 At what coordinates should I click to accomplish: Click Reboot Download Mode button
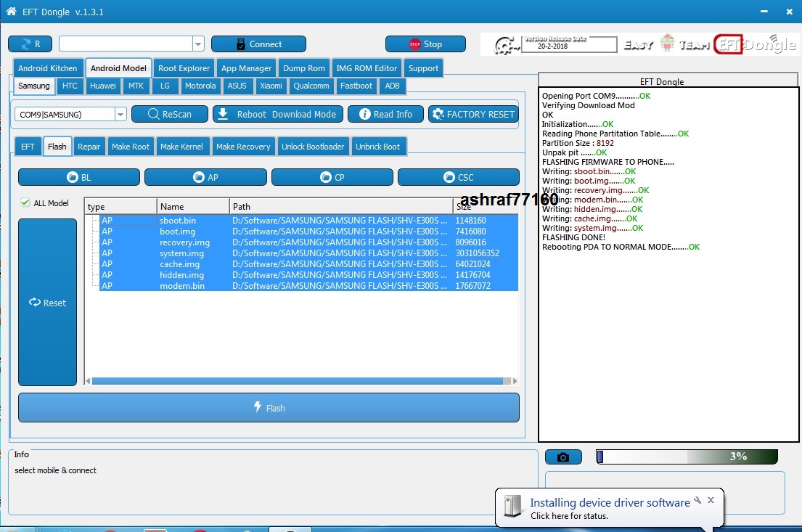[277, 114]
